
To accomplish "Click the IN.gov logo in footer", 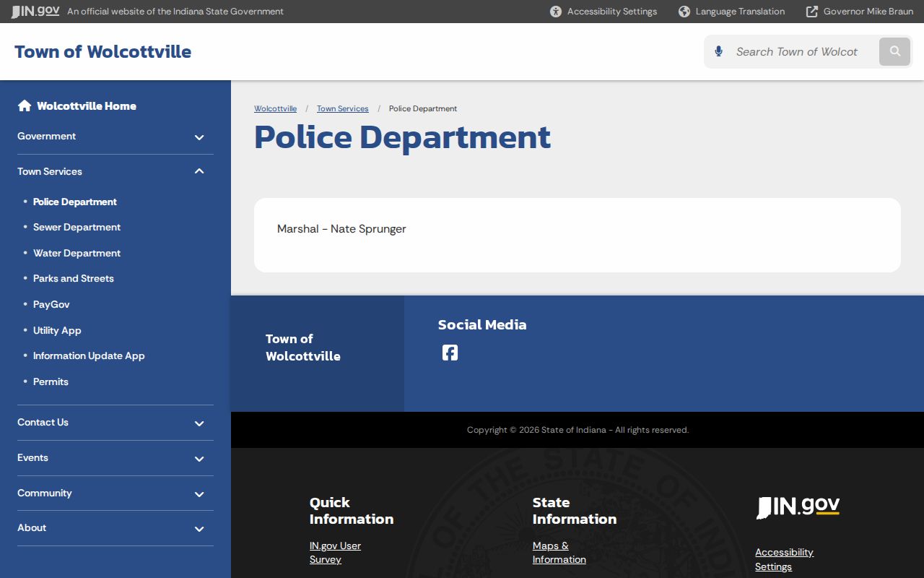I will tap(798, 507).
